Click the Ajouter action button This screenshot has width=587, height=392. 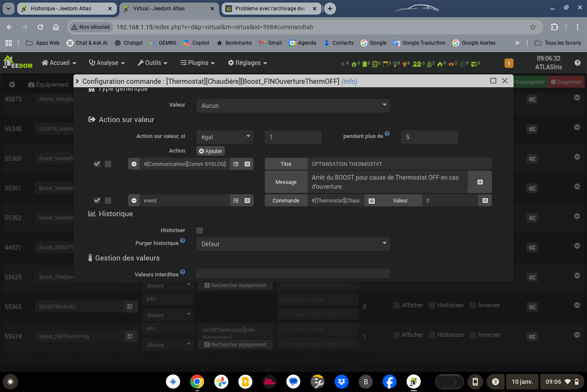[211, 151]
